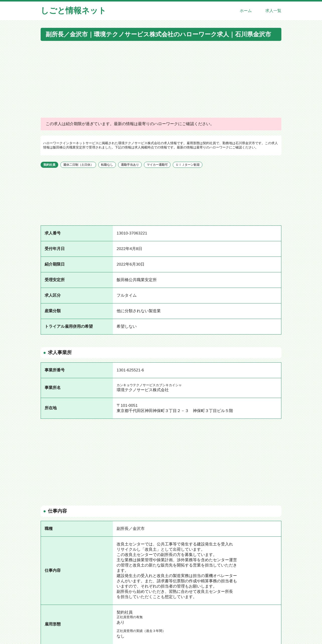Choose the 通勤手当あり tag
The image size is (322, 644).
pos(130,165)
